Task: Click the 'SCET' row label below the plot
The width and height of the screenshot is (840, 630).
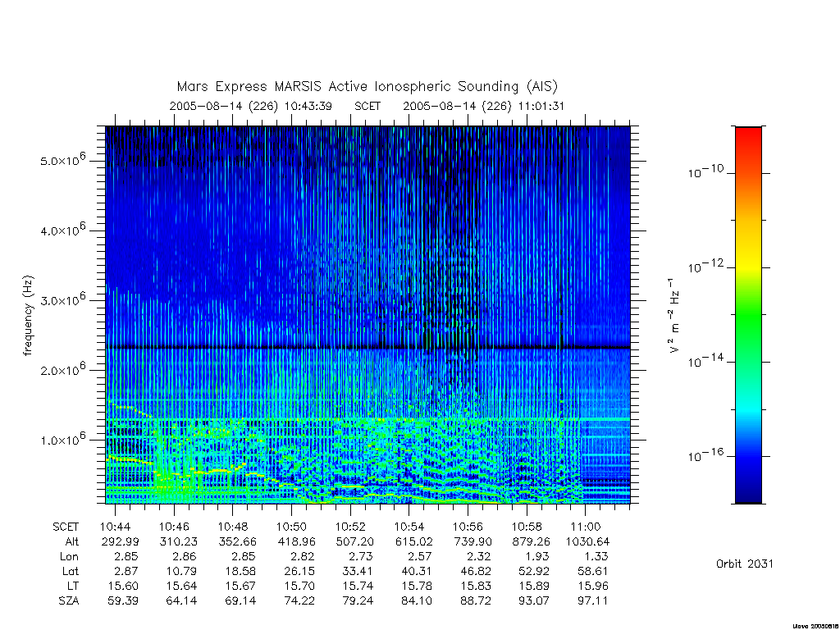Action: (66, 527)
